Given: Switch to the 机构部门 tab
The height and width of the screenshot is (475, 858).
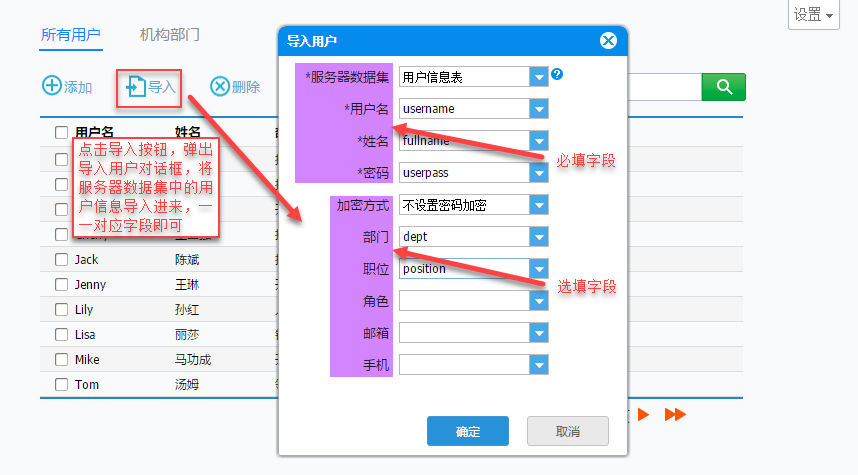Looking at the screenshot, I should [x=170, y=35].
